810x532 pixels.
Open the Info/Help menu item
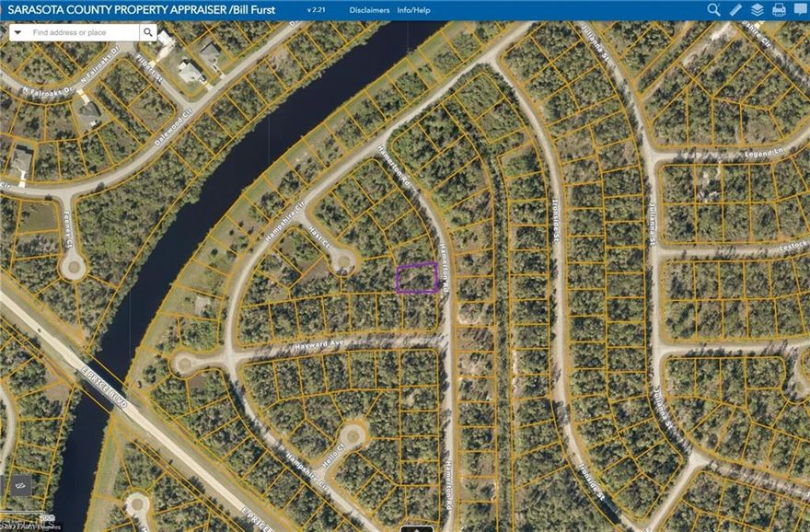413,10
